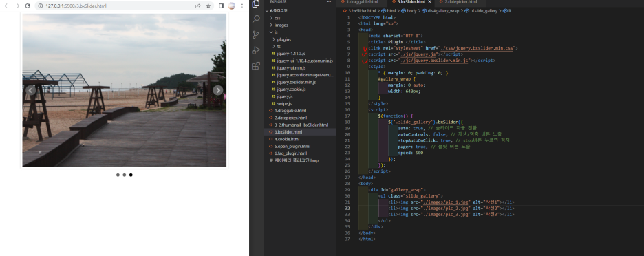
Task: Go to the next slide arrow
Action: [x=218, y=90]
